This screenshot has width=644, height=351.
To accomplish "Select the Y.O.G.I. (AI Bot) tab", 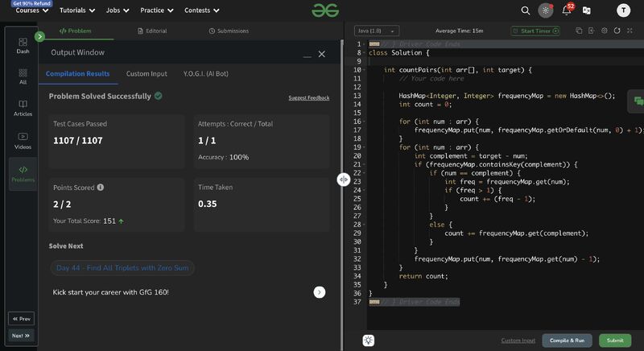I will click(206, 74).
